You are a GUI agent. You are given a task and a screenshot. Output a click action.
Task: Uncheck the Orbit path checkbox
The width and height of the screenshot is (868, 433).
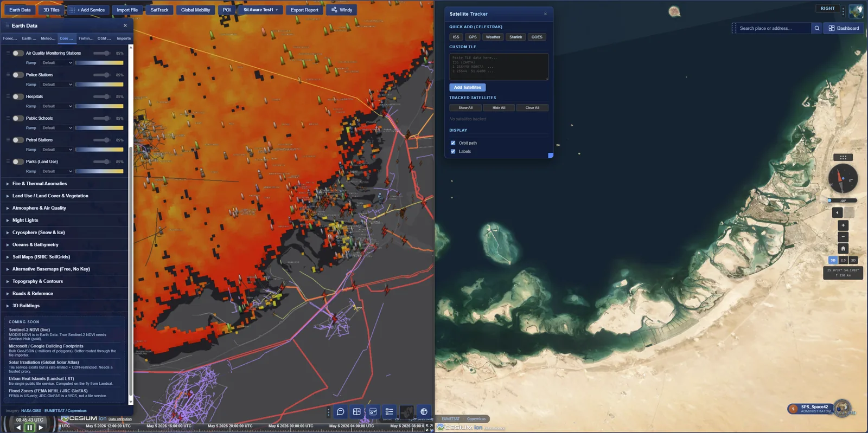coord(453,143)
